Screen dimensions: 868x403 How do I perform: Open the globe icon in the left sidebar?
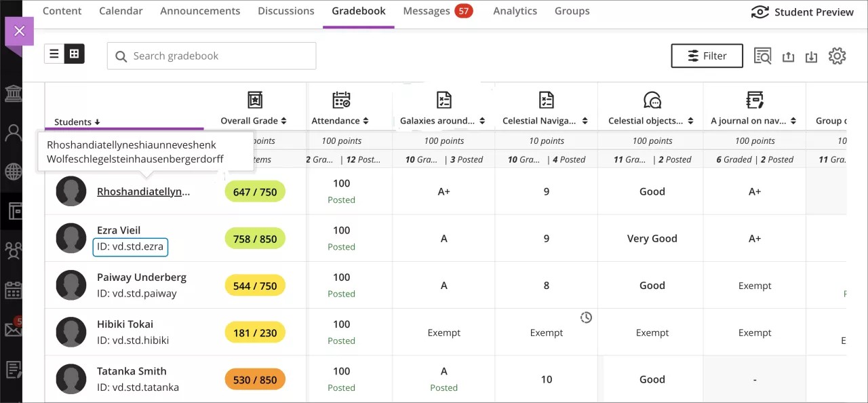(14, 172)
